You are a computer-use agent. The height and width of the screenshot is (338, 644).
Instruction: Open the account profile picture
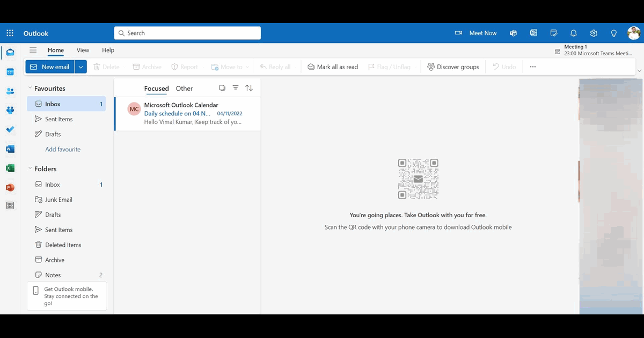click(634, 33)
